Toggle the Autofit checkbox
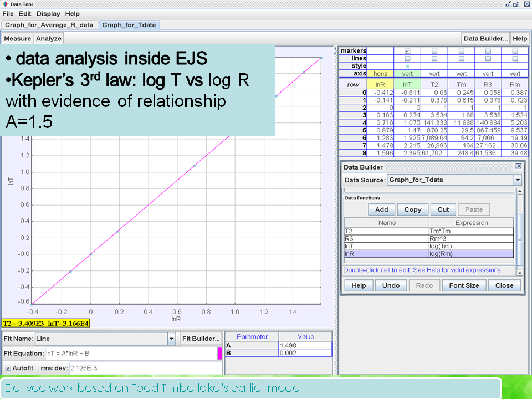 click(8, 368)
